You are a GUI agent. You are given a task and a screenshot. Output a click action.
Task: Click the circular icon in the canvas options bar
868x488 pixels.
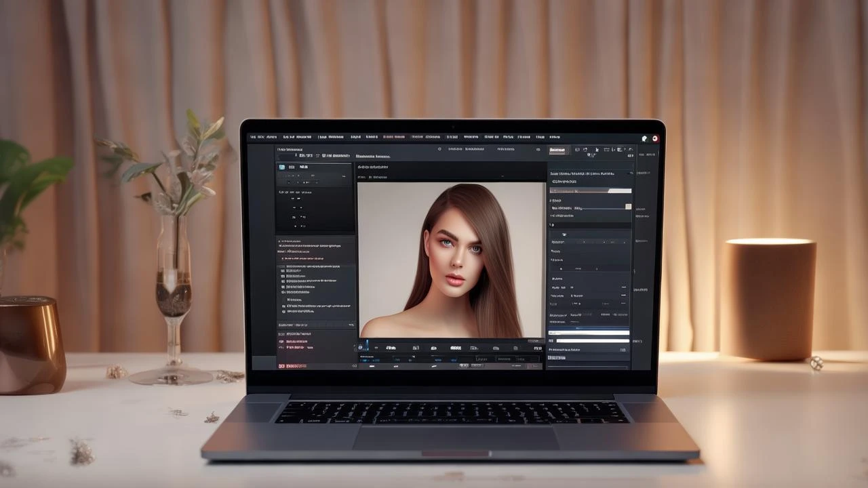click(x=439, y=149)
